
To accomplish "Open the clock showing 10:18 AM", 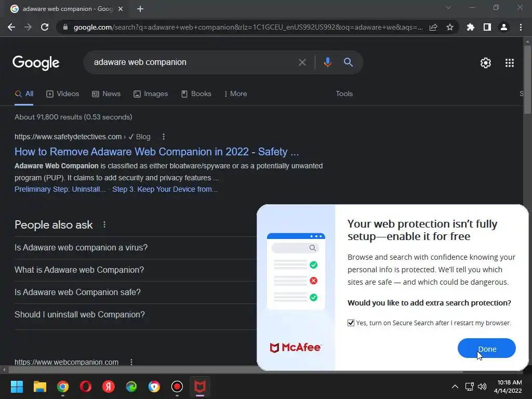I will coord(508,387).
